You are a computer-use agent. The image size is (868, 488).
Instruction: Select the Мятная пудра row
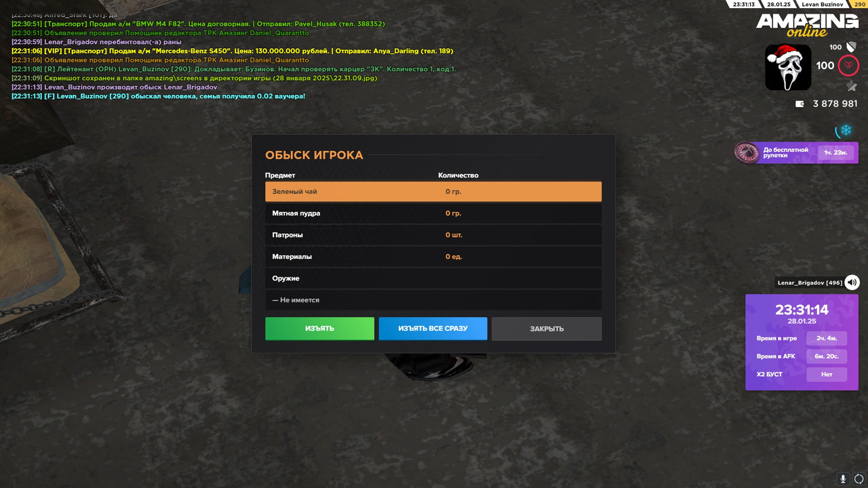coord(433,213)
